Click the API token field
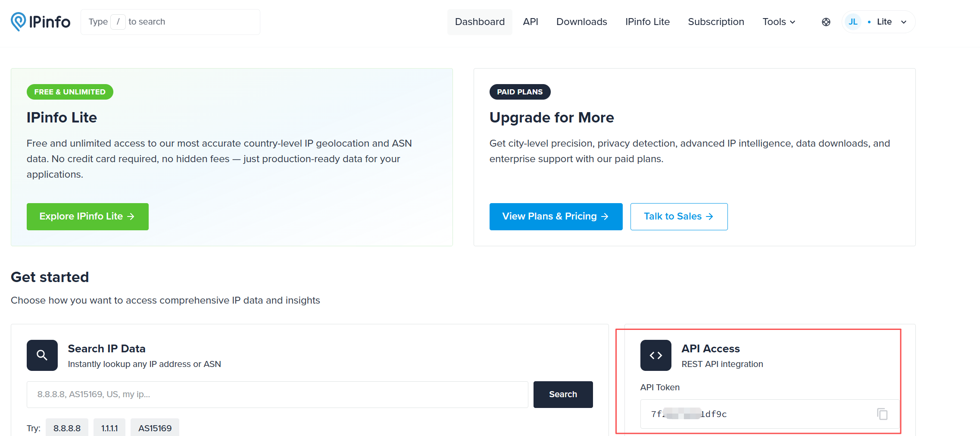This screenshot has height=436, width=980. (x=770, y=414)
